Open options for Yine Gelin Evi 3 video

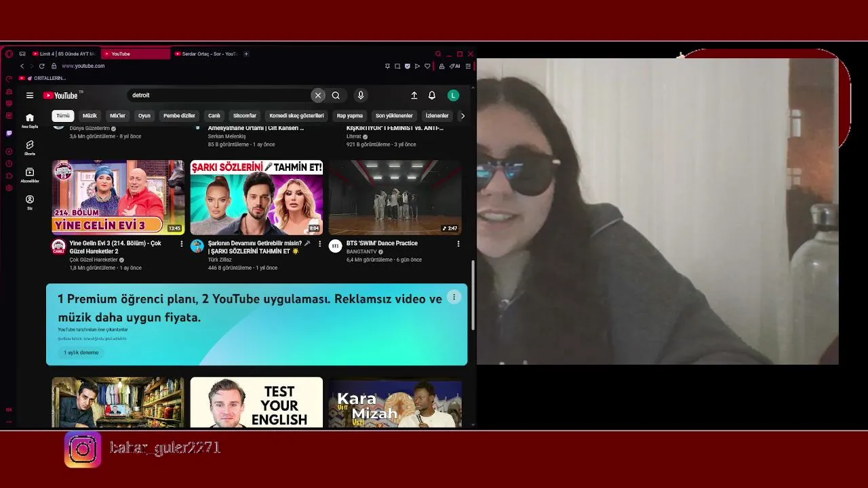pyautogui.click(x=181, y=243)
